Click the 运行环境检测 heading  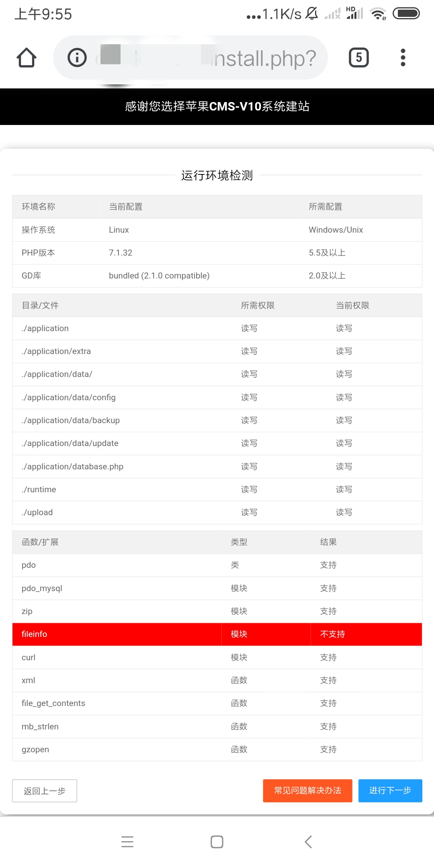click(x=217, y=175)
